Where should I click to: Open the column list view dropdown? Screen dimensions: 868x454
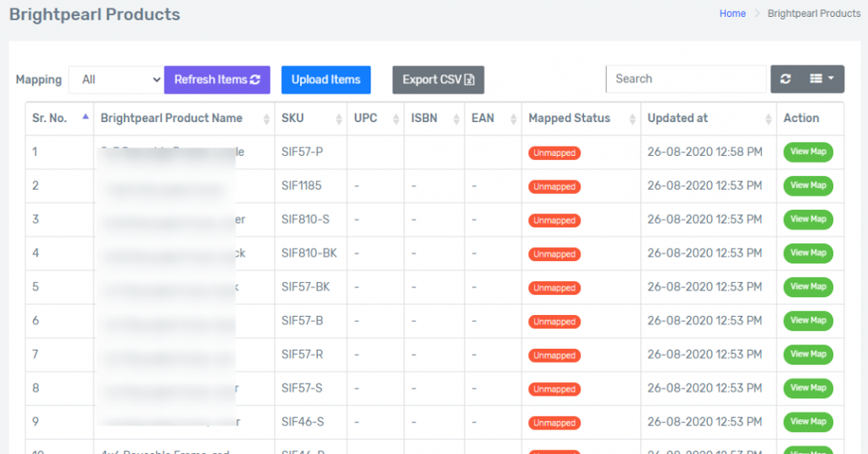pos(822,79)
